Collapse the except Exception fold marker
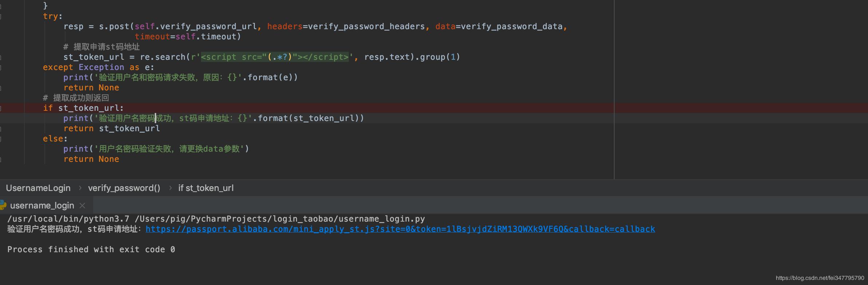The image size is (868, 285). tap(1, 67)
